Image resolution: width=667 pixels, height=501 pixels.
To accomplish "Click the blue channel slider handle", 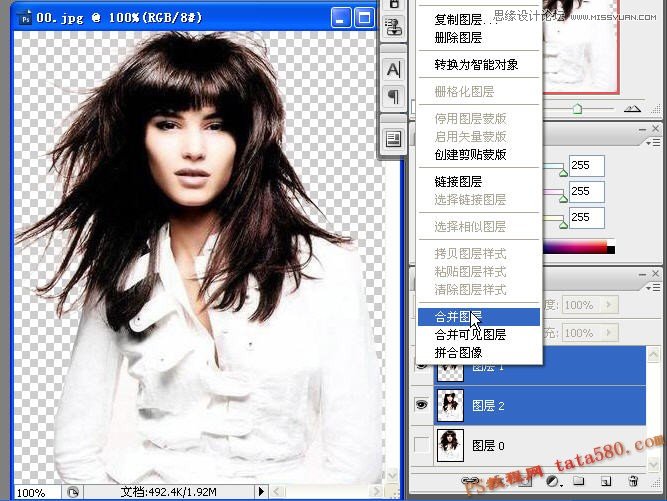I will tap(563, 224).
